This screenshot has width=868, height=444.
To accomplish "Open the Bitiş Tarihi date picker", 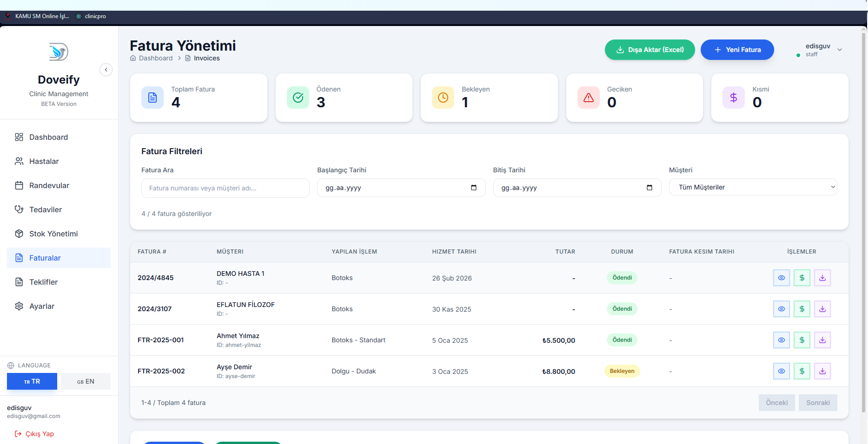I will pos(650,187).
